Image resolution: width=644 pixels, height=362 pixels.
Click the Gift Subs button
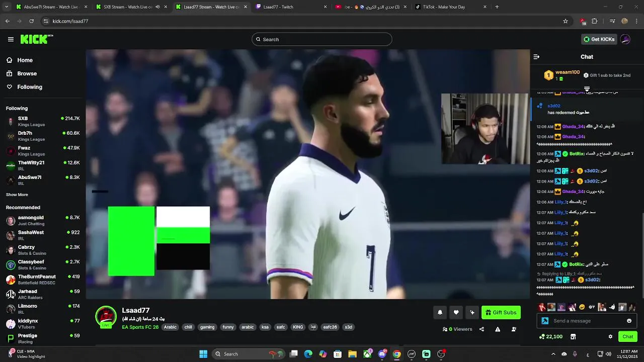pyautogui.click(x=501, y=313)
